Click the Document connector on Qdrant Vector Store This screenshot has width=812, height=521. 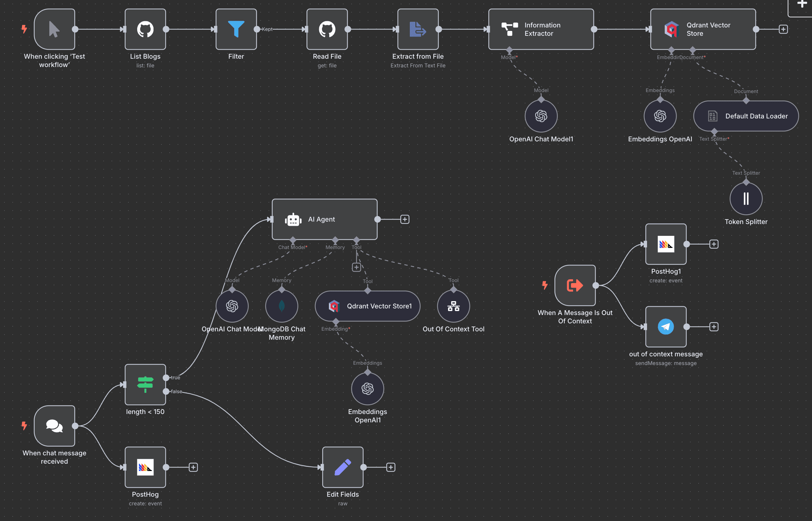click(693, 50)
